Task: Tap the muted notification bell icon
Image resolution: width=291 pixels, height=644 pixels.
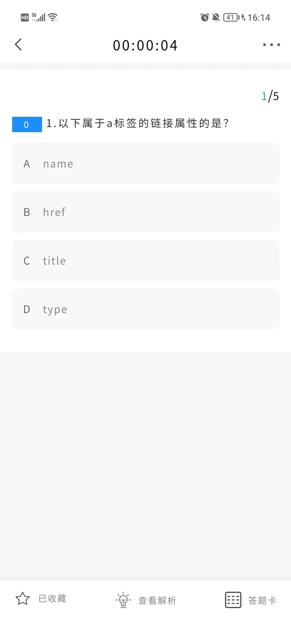Action: point(216,17)
